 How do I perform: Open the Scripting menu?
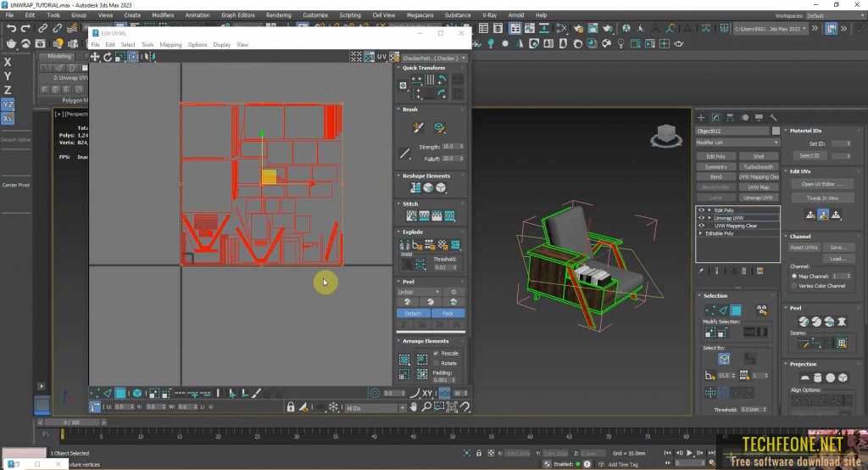click(350, 15)
